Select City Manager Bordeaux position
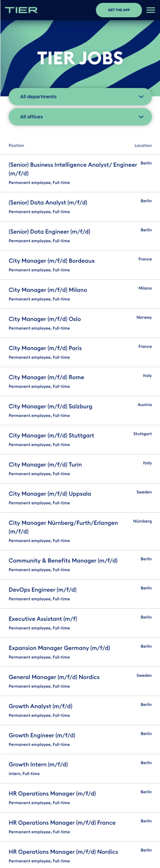The image size is (160, 868). point(52,261)
